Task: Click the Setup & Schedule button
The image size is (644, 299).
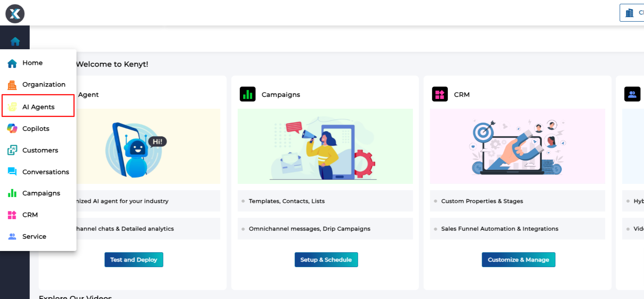Action: tap(326, 260)
